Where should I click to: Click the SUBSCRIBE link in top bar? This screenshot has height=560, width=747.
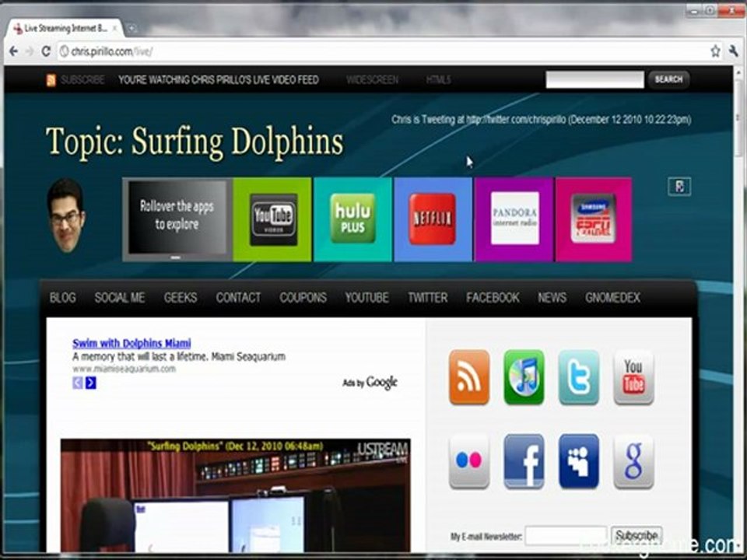click(x=82, y=80)
